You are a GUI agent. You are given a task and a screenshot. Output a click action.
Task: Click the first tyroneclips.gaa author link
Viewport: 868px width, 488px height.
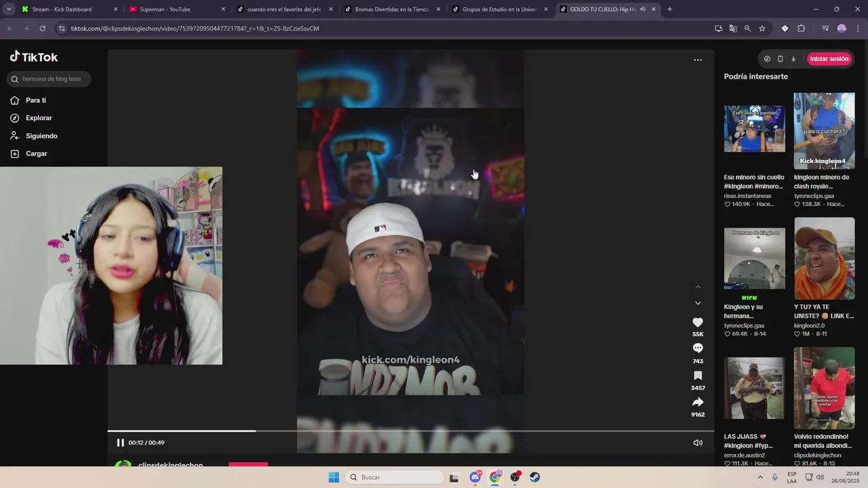[813, 196]
